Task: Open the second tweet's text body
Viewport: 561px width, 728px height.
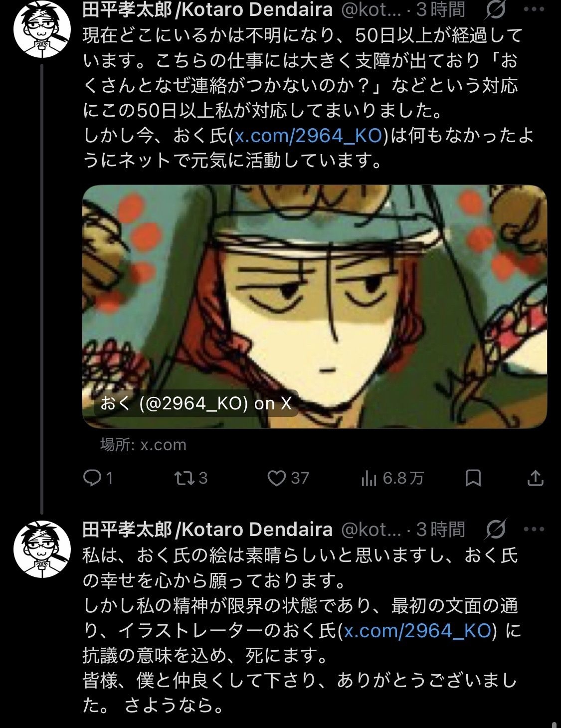Action: tap(301, 631)
